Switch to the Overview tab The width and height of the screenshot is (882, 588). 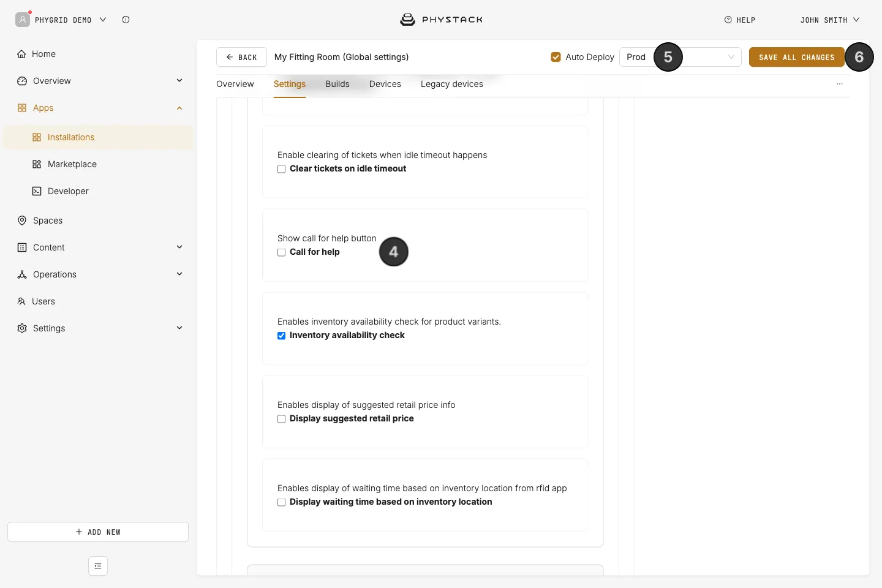(235, 84)
